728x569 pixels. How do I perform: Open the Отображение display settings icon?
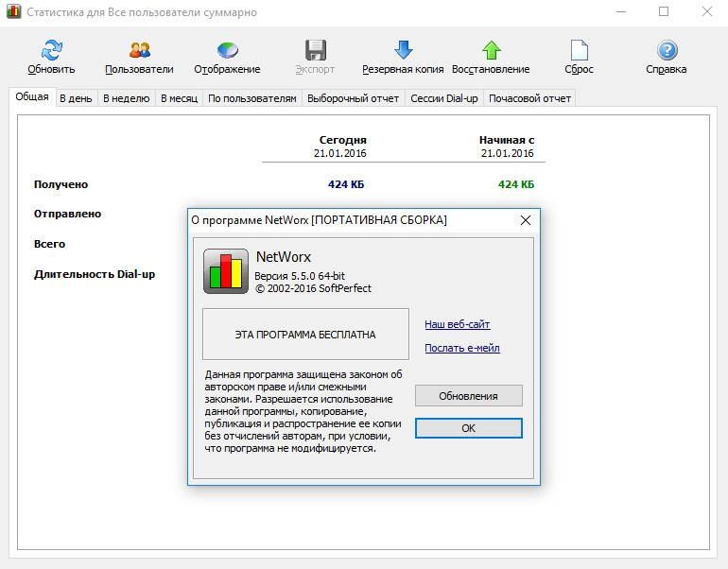click(228, 50)
